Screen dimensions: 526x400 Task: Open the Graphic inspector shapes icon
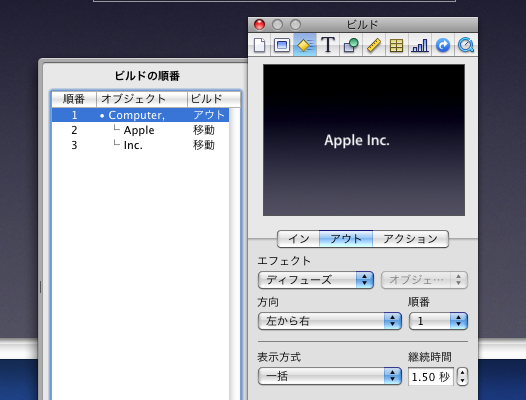pyautogui.click(x=351, y=45)
